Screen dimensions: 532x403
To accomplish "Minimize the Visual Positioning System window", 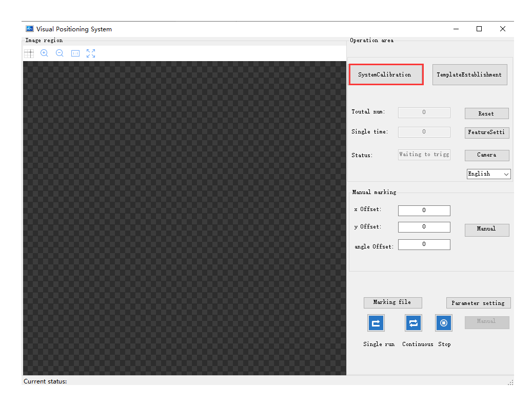I will tap(456, 29).
